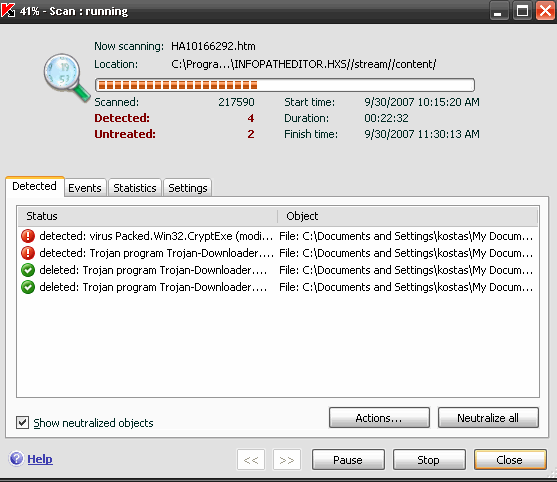The image size is (557, 482).
Task: Click the previous << navigation button
Action: [x=251, y=460]
